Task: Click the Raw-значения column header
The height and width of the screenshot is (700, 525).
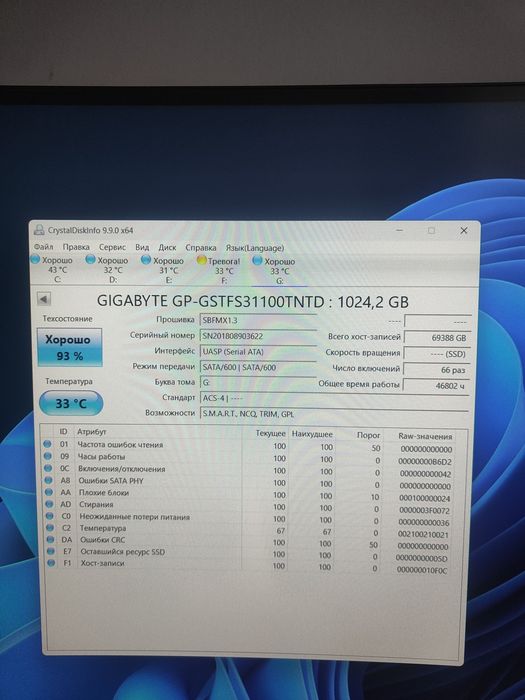Action: tap(425, 437)
